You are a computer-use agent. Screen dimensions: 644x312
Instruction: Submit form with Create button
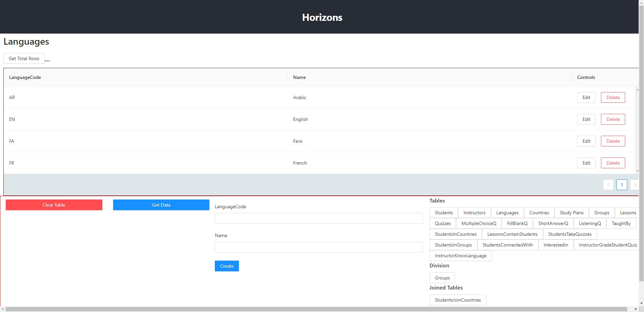[x=227, y=266]
